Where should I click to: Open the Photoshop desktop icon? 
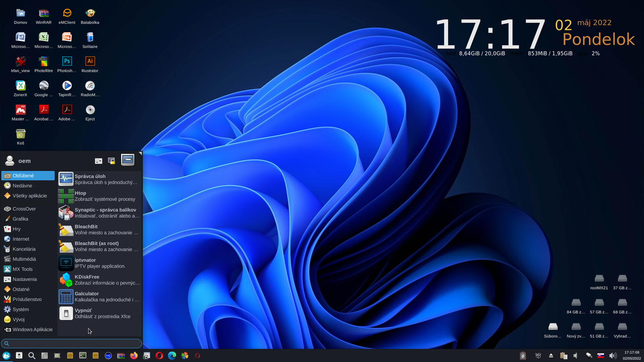coord(67,64)
